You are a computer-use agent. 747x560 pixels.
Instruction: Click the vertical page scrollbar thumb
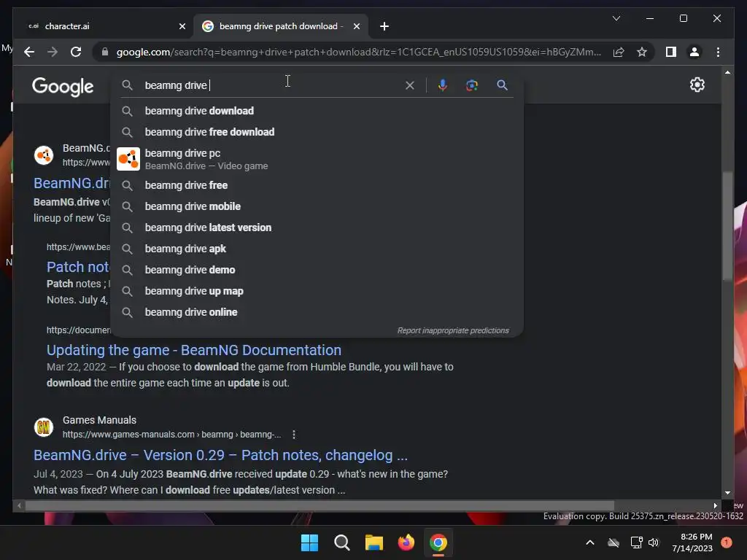point(727,226)
